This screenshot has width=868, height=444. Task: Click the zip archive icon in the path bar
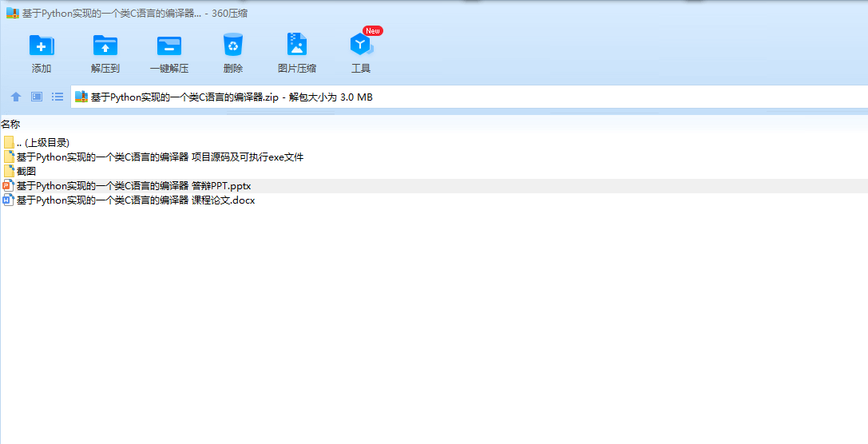pyautogui.click(x=81, y=97)
